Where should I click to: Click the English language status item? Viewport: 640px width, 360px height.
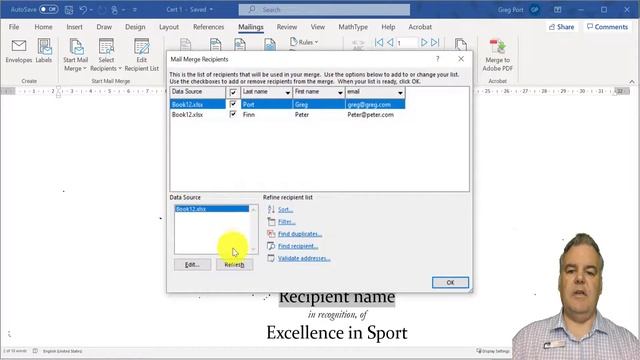click(62, 351)
